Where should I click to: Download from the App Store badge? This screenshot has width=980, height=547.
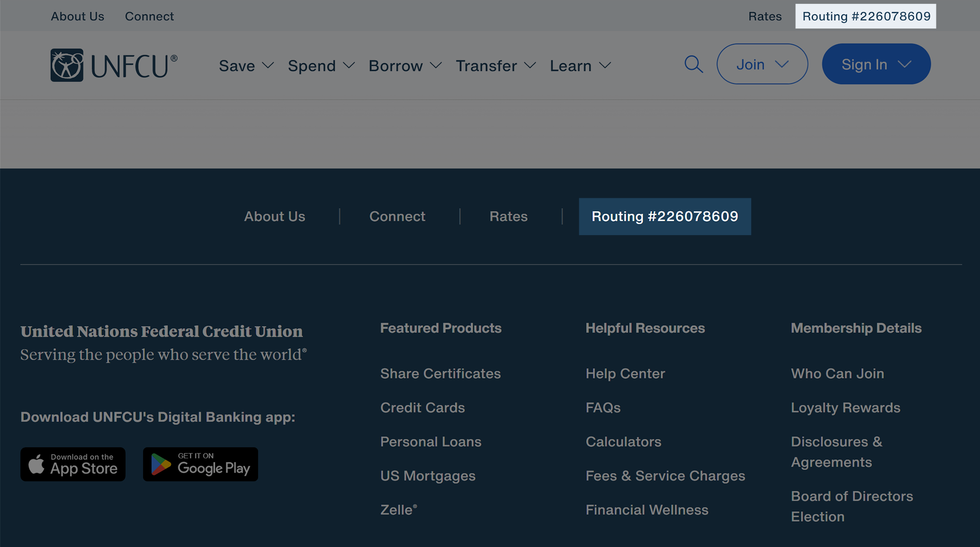[x=73, y=464]
